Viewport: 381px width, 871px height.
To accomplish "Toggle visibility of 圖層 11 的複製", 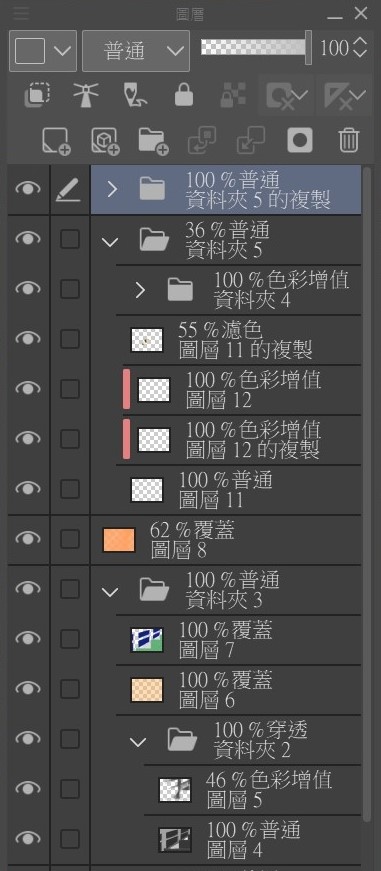I will pos(28,338).
